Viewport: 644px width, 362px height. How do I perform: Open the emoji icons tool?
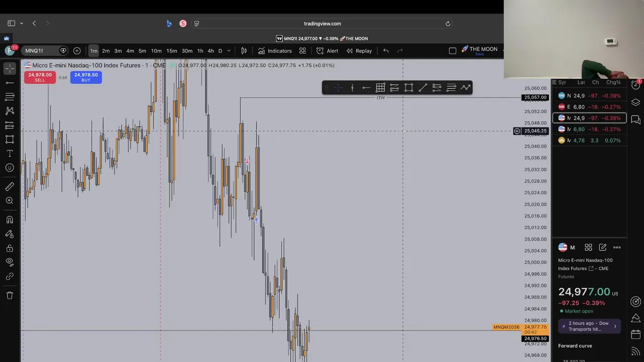coord(10,168)
